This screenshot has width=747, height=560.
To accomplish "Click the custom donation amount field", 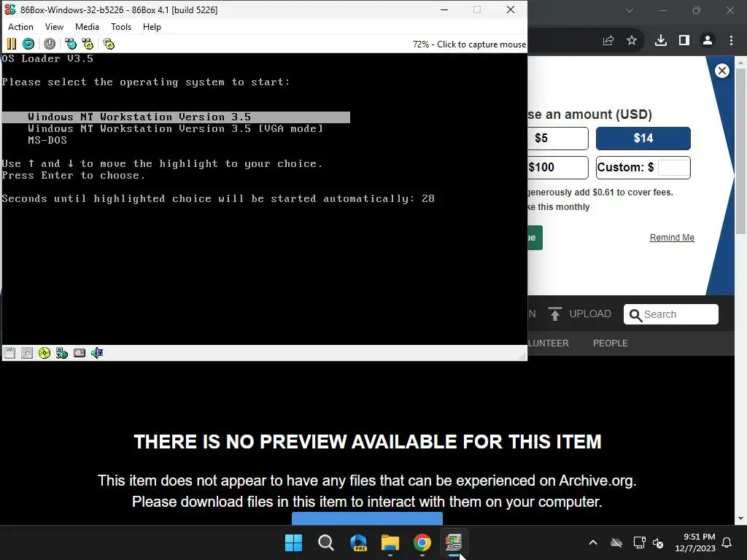I will (x=673, y=168).
